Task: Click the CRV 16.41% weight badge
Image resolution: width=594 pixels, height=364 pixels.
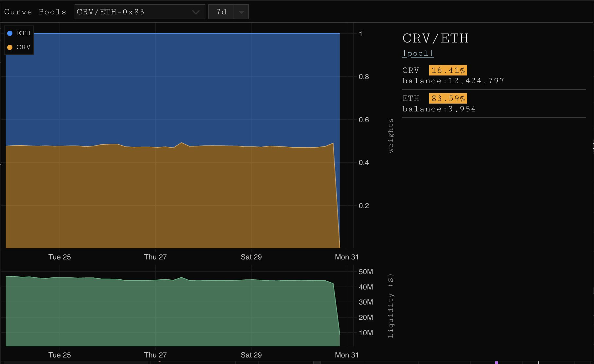Action: coord(448,70)
